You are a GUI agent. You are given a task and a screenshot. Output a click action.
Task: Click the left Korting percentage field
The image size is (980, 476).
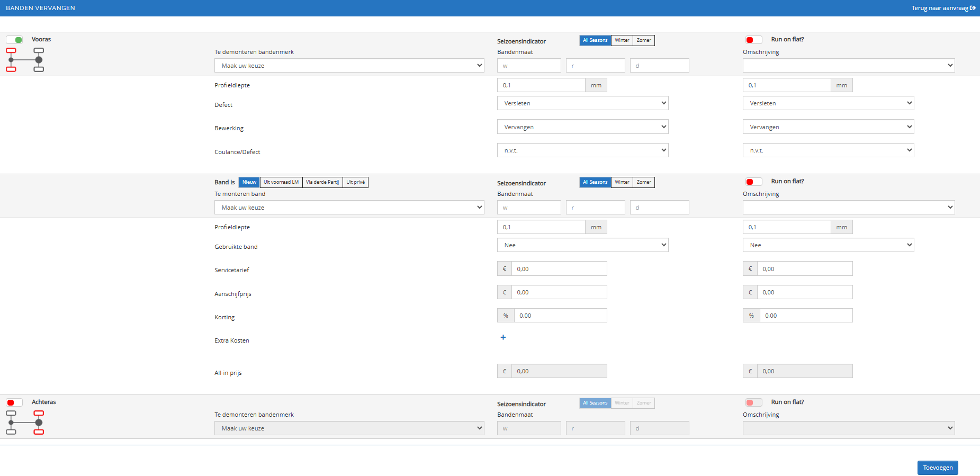560,316
